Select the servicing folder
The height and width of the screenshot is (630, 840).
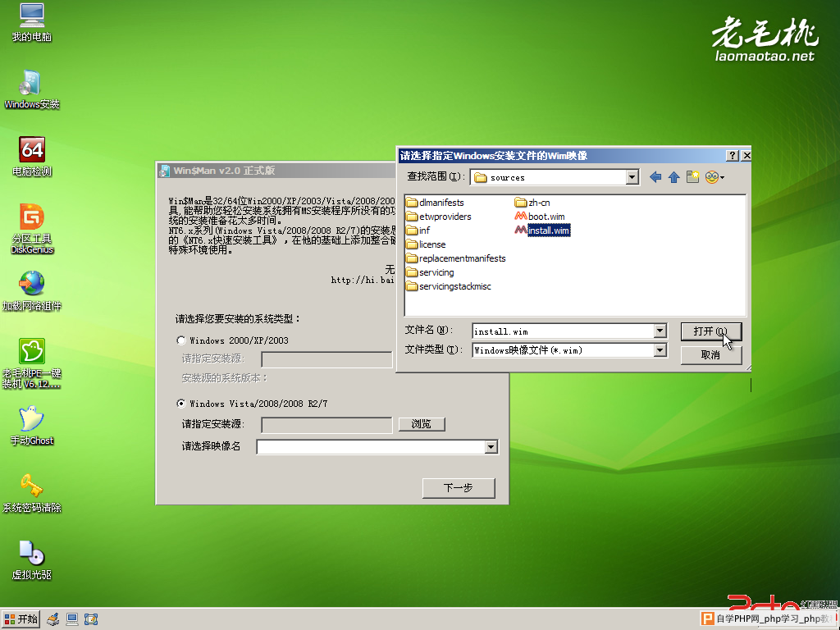pos(430,272)
